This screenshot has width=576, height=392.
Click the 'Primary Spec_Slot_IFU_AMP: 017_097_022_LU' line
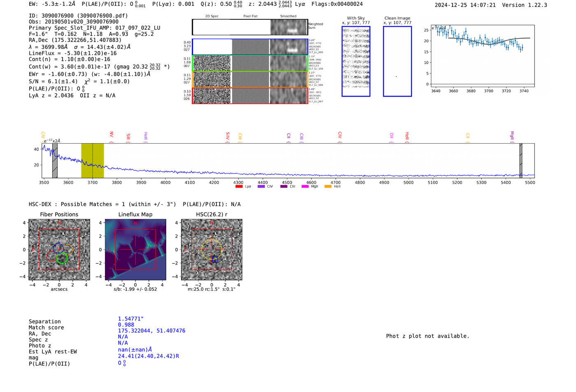tap(95, 28)
